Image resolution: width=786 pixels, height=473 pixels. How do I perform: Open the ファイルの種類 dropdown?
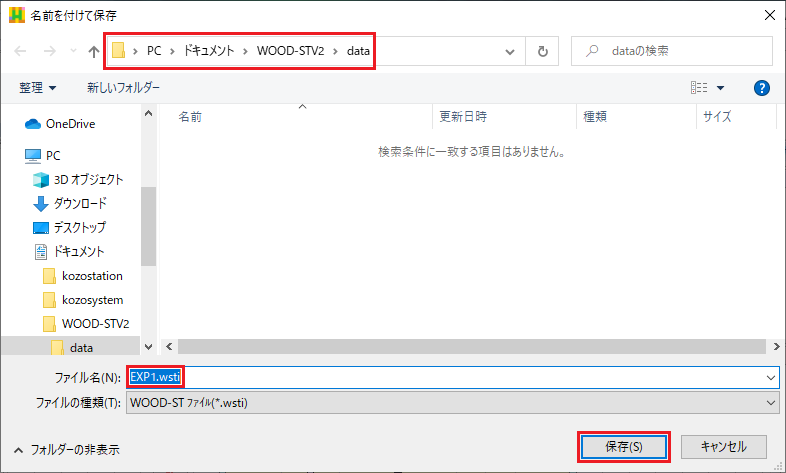[770, 402]
